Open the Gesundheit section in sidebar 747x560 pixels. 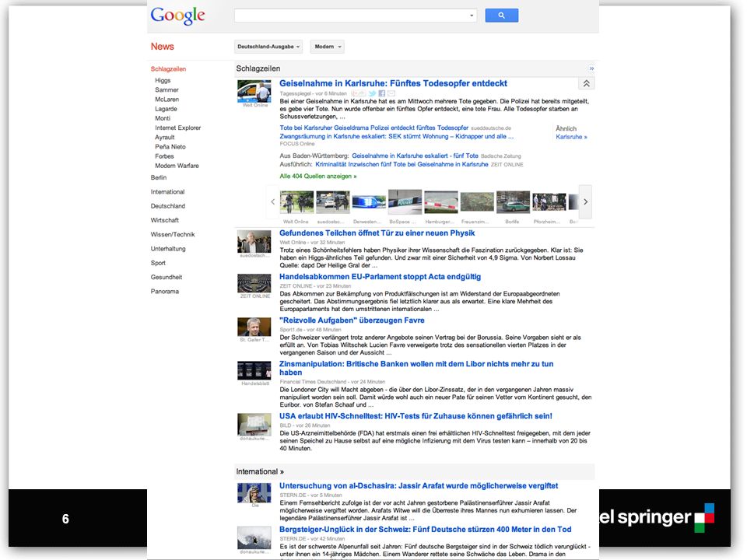point(167,277)
